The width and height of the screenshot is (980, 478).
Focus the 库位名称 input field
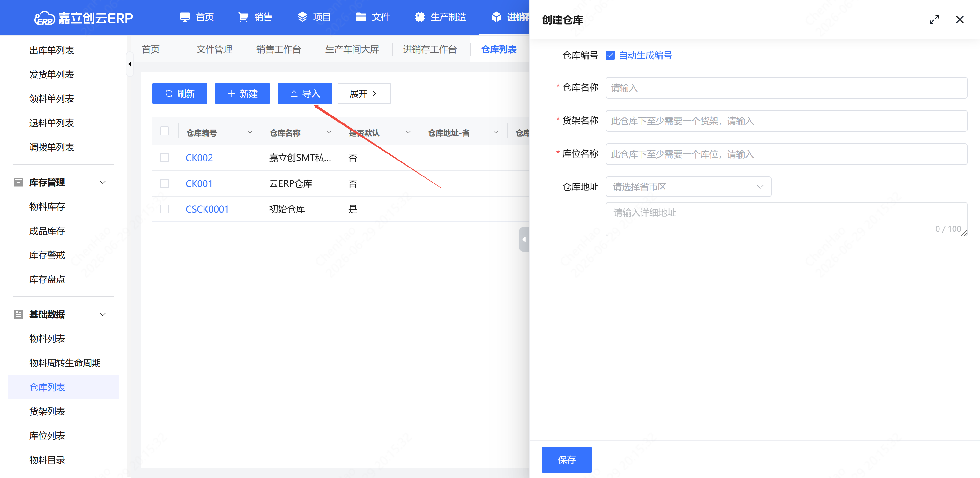tap(786, 154)
